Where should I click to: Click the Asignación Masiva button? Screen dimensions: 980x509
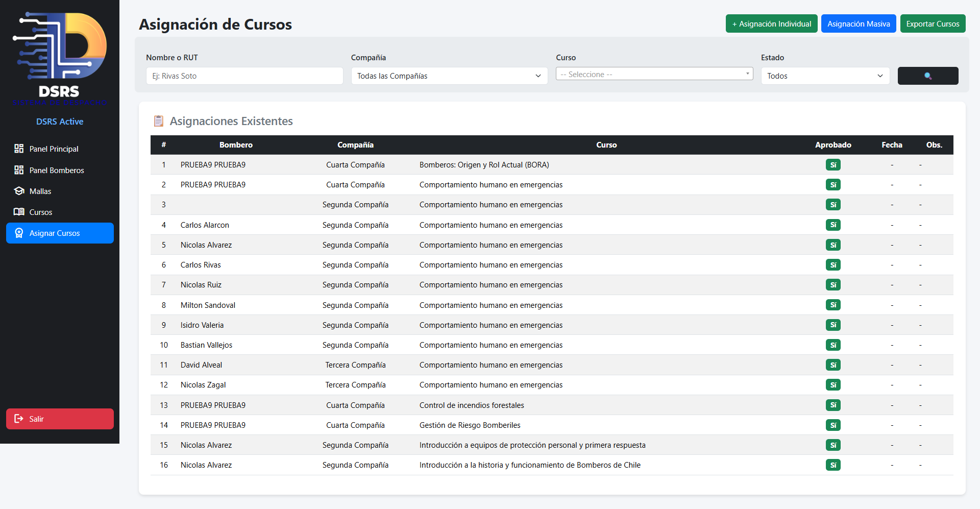[858, 23]
